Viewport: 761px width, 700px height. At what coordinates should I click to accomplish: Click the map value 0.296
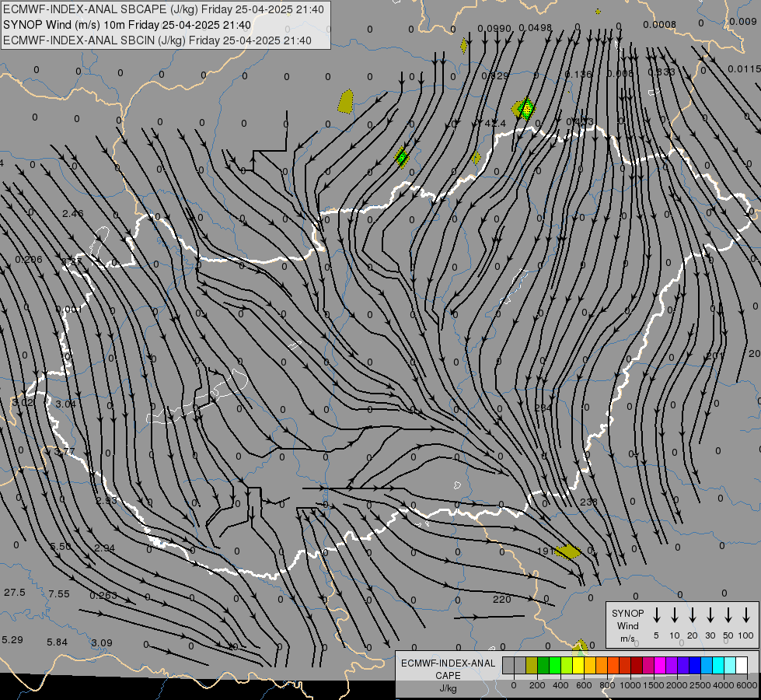(x=29, y=260)
